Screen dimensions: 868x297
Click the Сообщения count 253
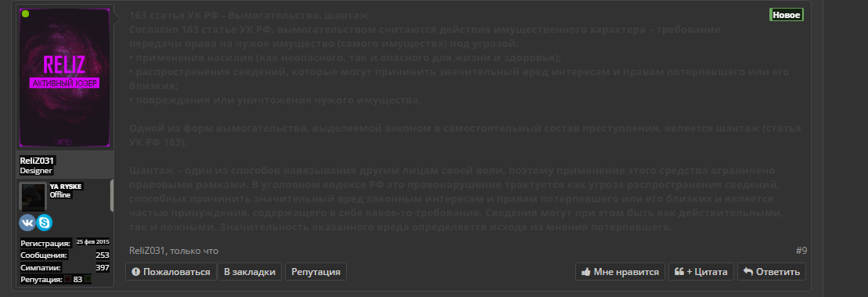(103, 255)
